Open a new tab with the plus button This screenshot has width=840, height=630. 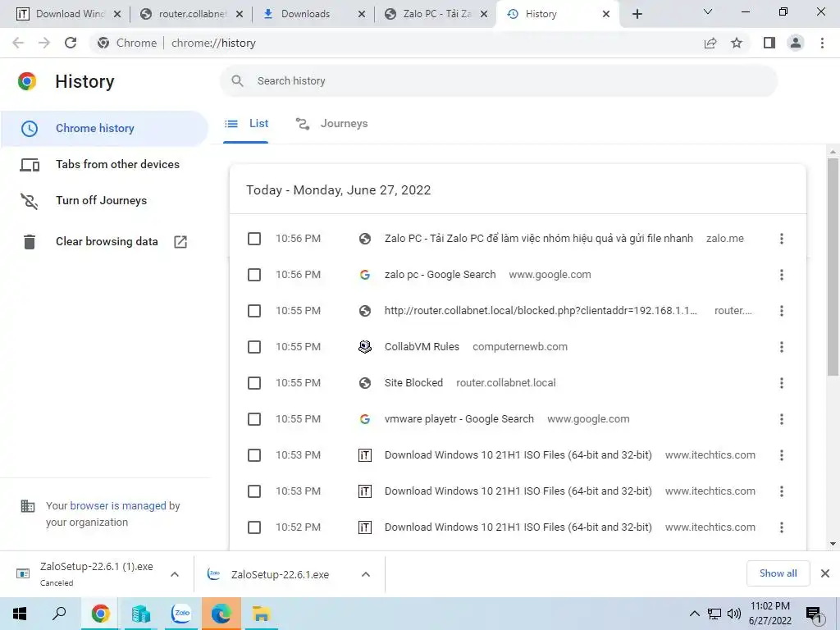click(x=637, y=14)
